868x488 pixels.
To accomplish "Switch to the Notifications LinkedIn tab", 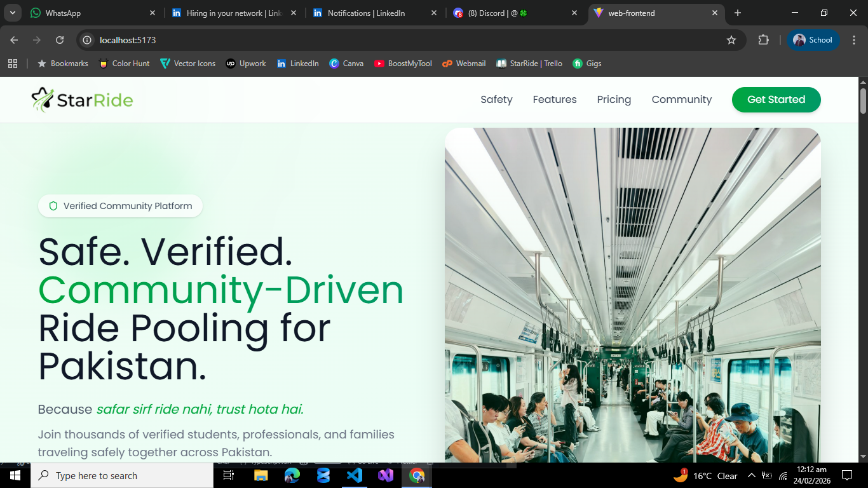I will (x=375, y=13).
